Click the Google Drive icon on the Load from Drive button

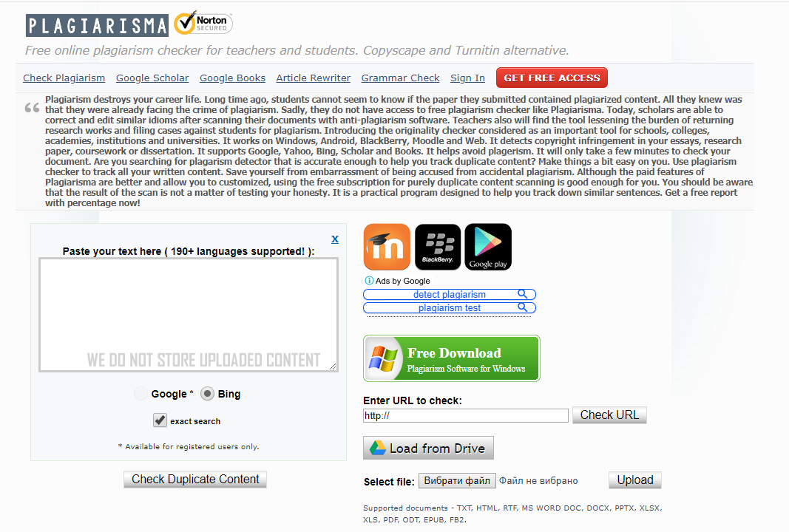378,448
